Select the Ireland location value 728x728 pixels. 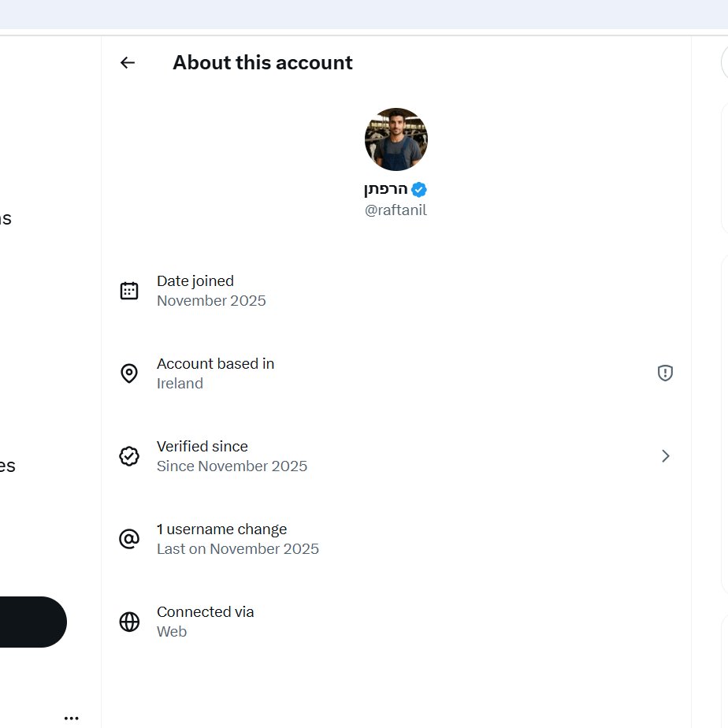pyautogui.click(x=180, y=384)
